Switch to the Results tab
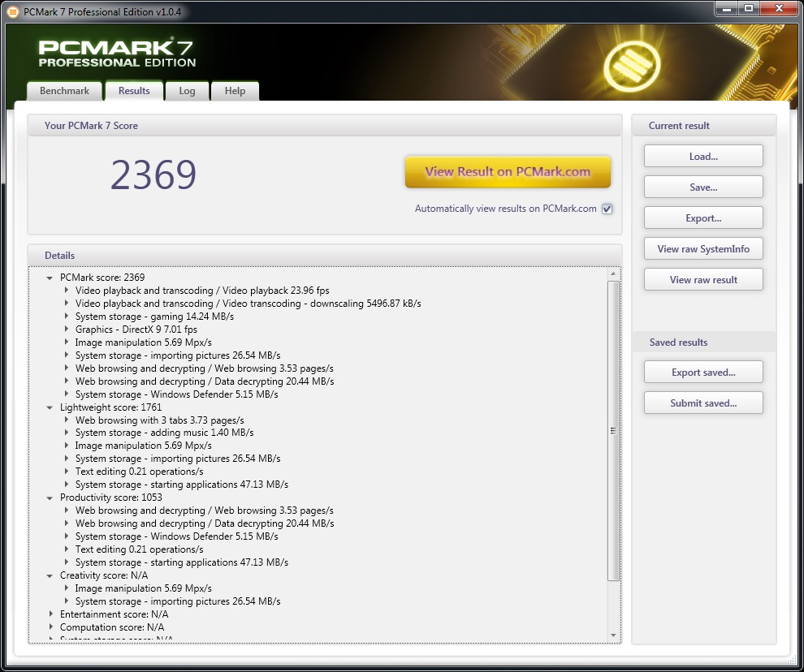The width and height of the screenshot is (804, 672). [x=134, y=91]
